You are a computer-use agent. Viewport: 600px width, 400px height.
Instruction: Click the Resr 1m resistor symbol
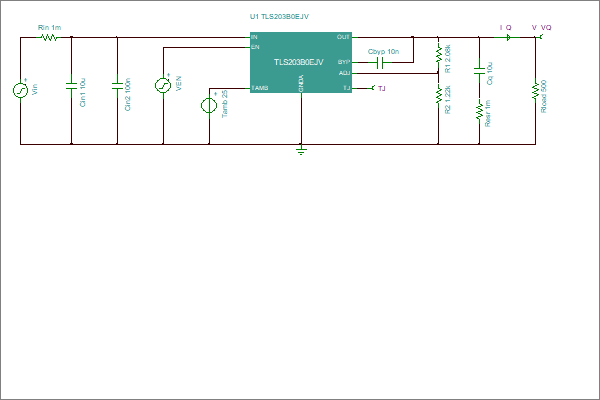[x=479, y=111]
